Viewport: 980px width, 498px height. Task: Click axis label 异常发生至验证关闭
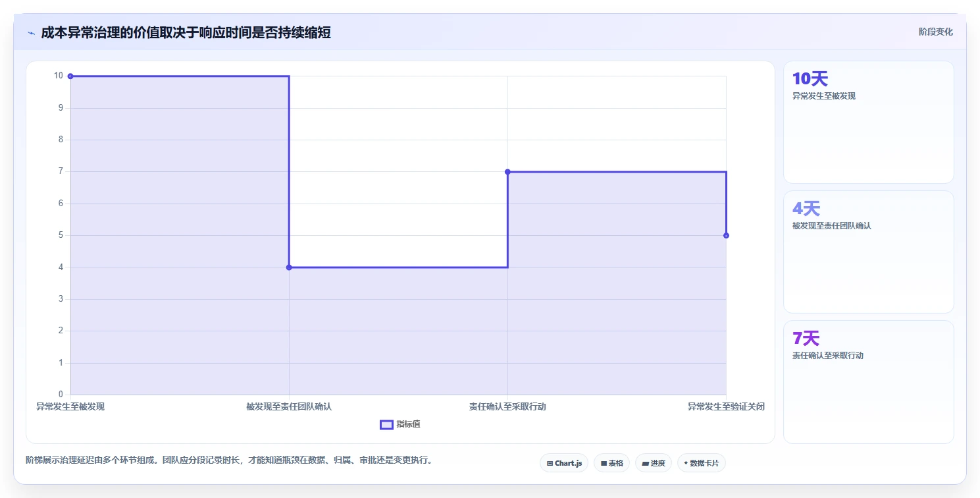coord(726,406)
